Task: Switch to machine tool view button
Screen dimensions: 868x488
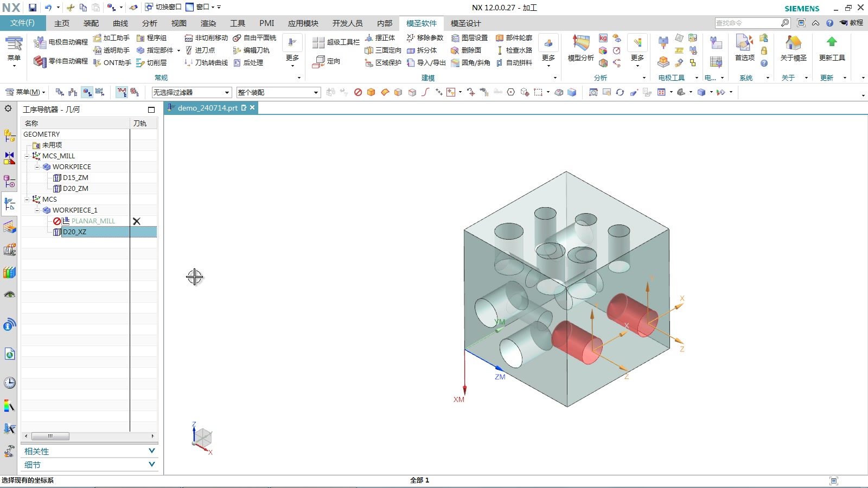Action: coord(73,92)
